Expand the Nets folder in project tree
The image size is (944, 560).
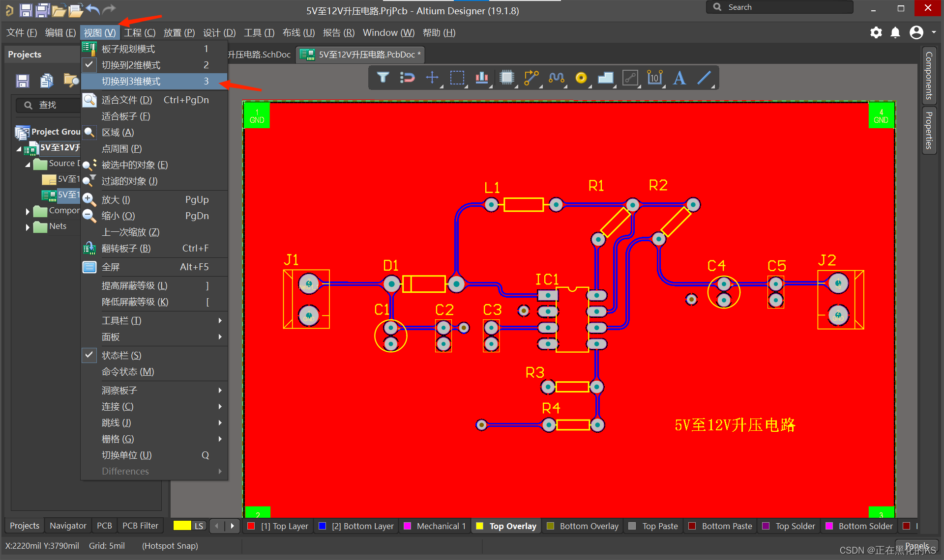(28, 226)
